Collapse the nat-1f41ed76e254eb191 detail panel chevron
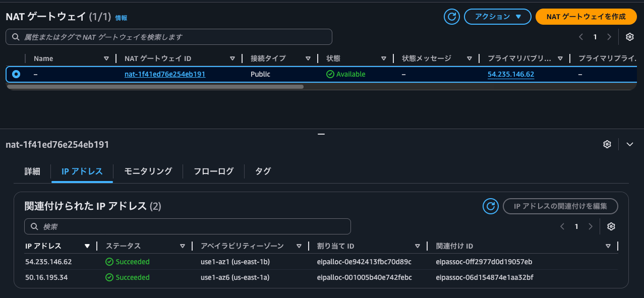 point(629,144)
